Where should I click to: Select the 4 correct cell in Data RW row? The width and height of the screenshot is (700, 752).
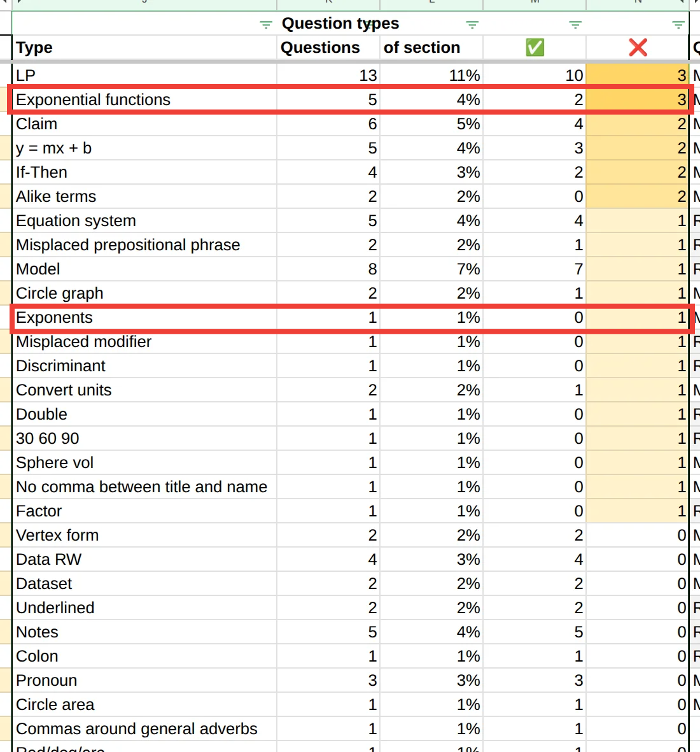[x=535, y=559]
